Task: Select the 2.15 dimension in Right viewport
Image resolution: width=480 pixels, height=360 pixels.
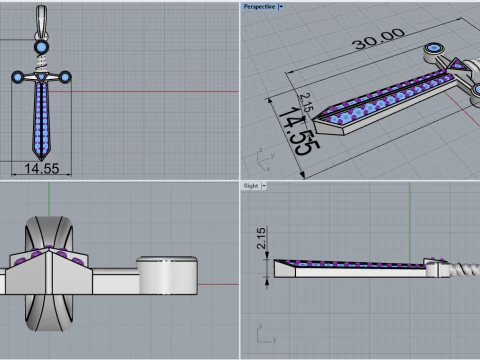Action: (x=262, y=238)
